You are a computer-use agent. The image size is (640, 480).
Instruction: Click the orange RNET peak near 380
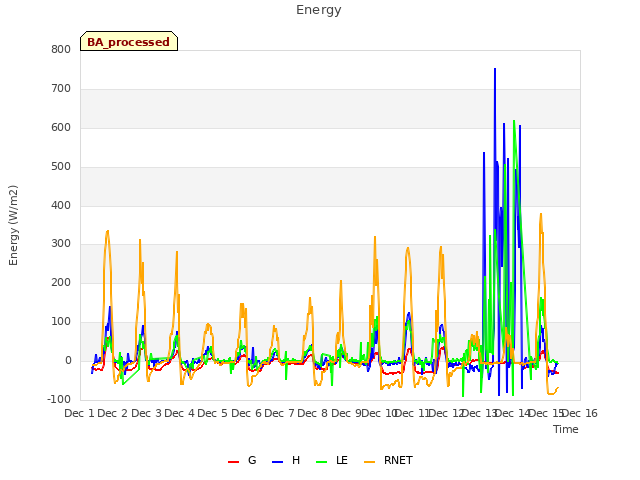(x=541, y=215)
